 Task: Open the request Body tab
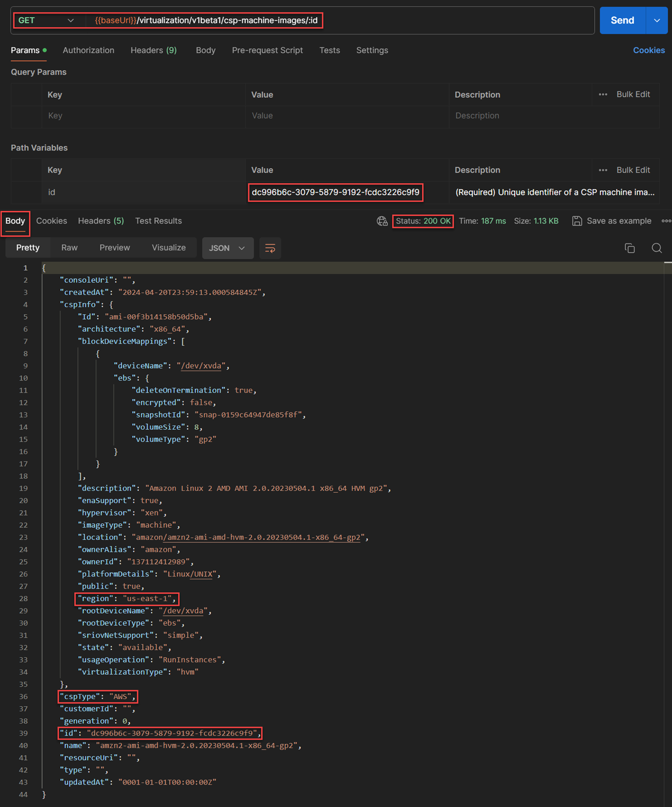(205, 50)
